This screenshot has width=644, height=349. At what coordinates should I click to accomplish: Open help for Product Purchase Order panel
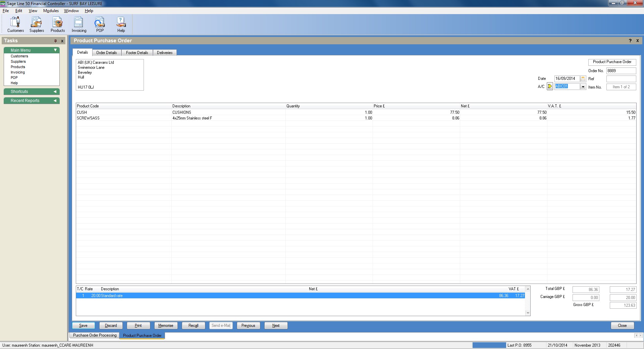(630, 41)
